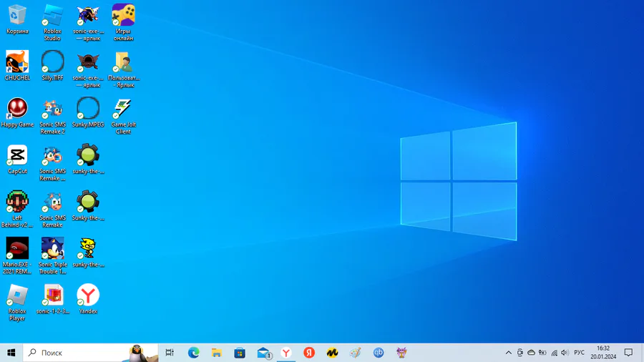This screenshot has width=644, height=362.
Task: Select the Sonic Triple Trouble desktop icon
Action: [52, 256]
